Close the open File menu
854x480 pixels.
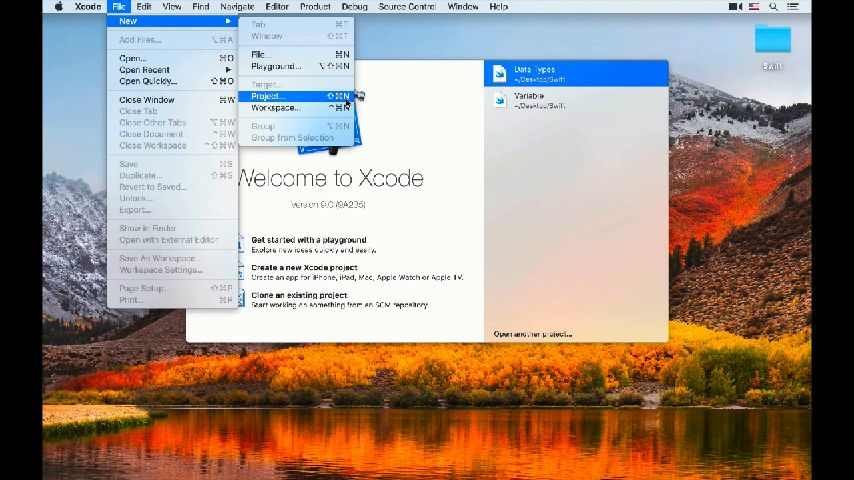pyautogui.click(x=119, y=7)
